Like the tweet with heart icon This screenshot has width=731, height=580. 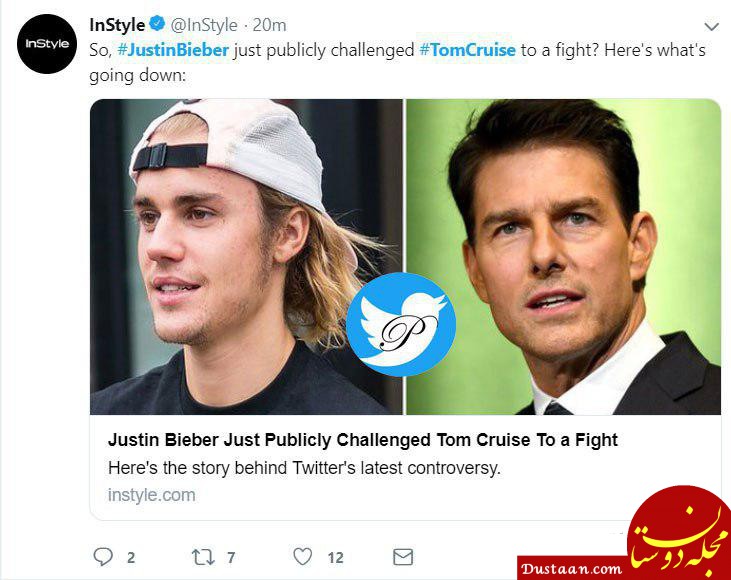pyautogui.click(x=302, y=556)
